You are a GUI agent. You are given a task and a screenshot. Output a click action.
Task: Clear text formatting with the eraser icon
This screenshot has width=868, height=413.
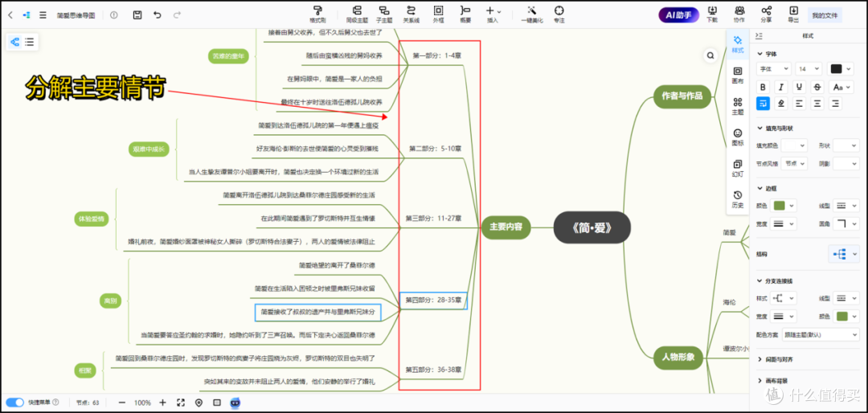[x=781, y=103]
